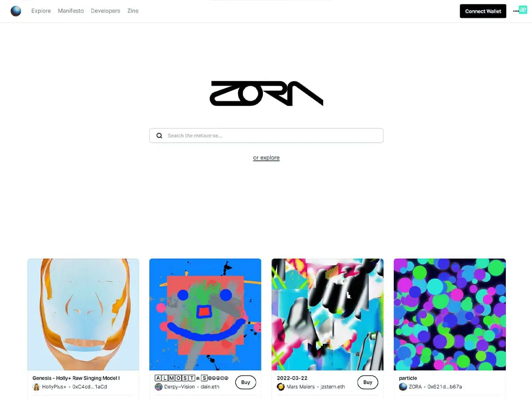The width and height of the screenshot is (532, 399).
Task: Click the teal avatar icon top-right
Action: point(523,10)
